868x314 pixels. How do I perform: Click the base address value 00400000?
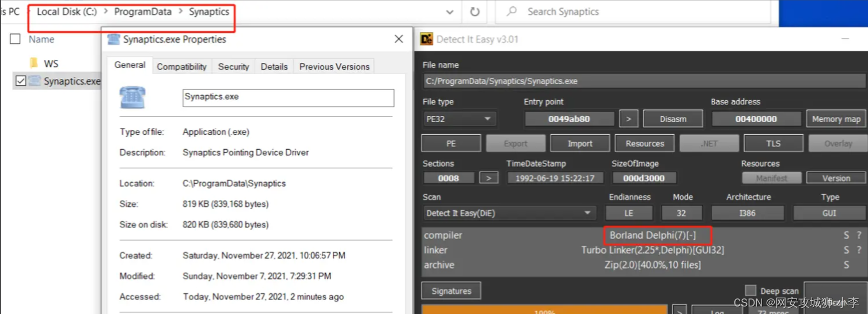[756, 119]
